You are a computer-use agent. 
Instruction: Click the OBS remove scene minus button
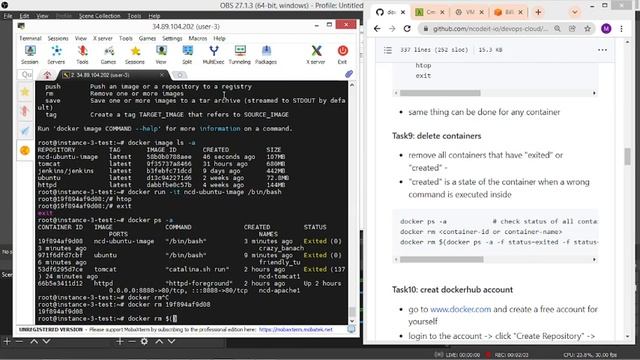tap(19, 341)
